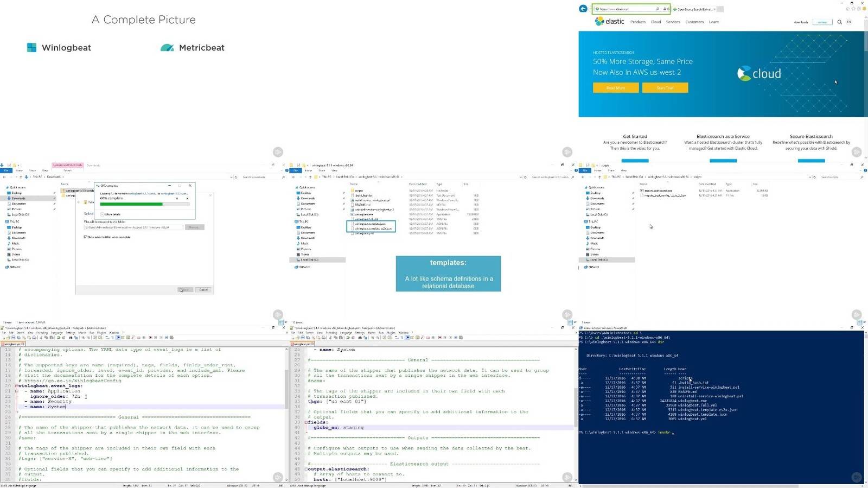
Task: Click the search magnifier on Elastic site
Action: 840,22
